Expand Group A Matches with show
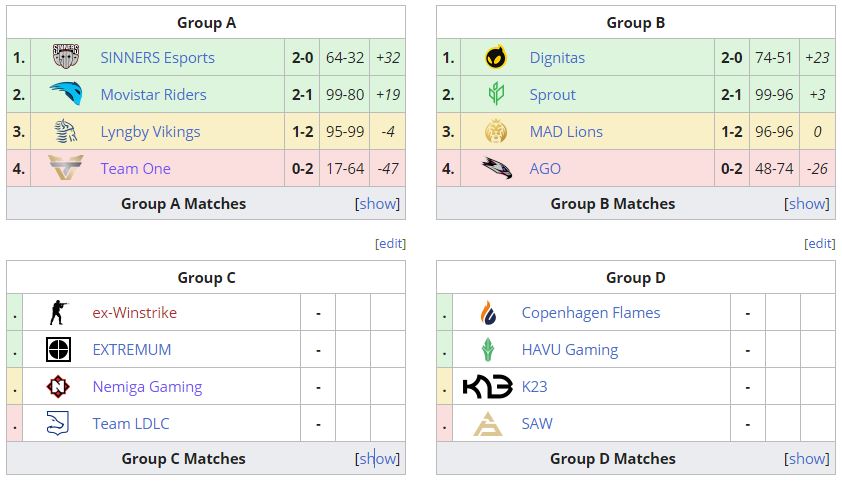The image size is (842, 482). (377, 204)
